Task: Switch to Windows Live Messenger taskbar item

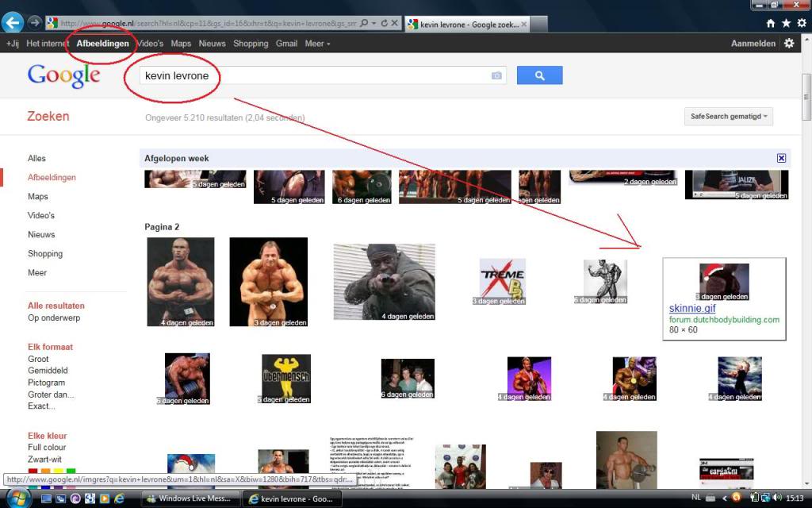Action: tap(190, 498)
